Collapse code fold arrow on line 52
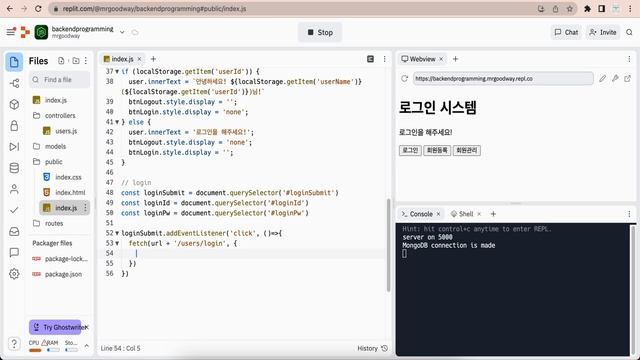The image size is (640, 360). (x=117, y=233)
